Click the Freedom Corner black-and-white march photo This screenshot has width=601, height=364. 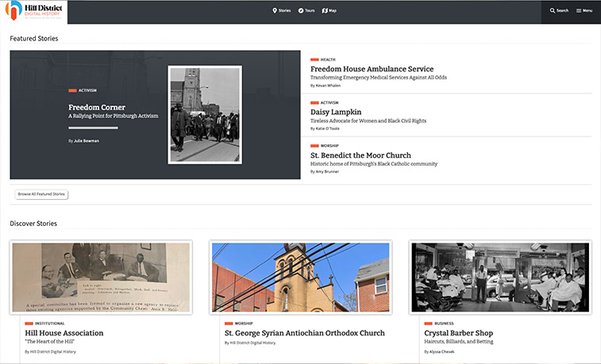click(x=205, y=115)
